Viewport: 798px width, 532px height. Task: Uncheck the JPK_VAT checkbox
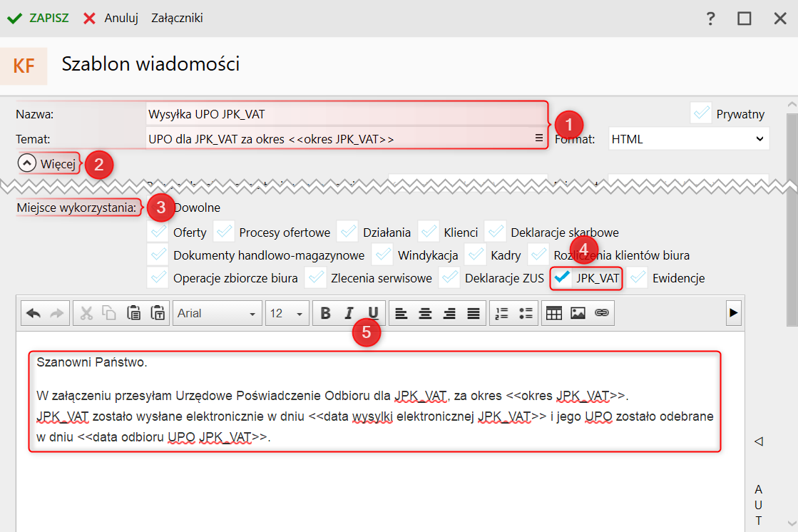point(562,277)
